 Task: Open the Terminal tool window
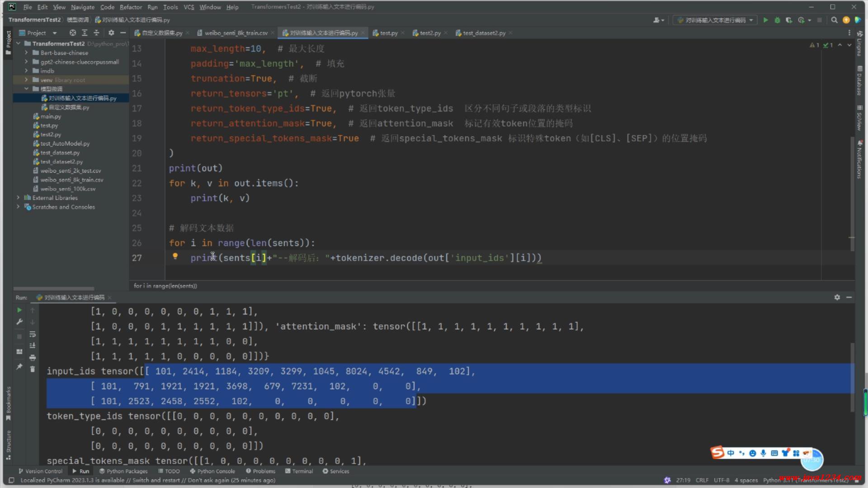click(299, 471)
